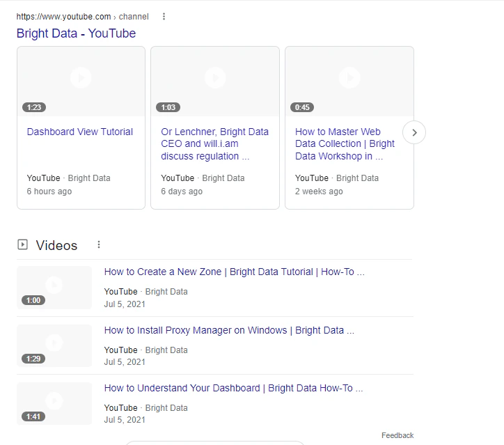Click the 1:23 duration badge

(x=34, y=107)
